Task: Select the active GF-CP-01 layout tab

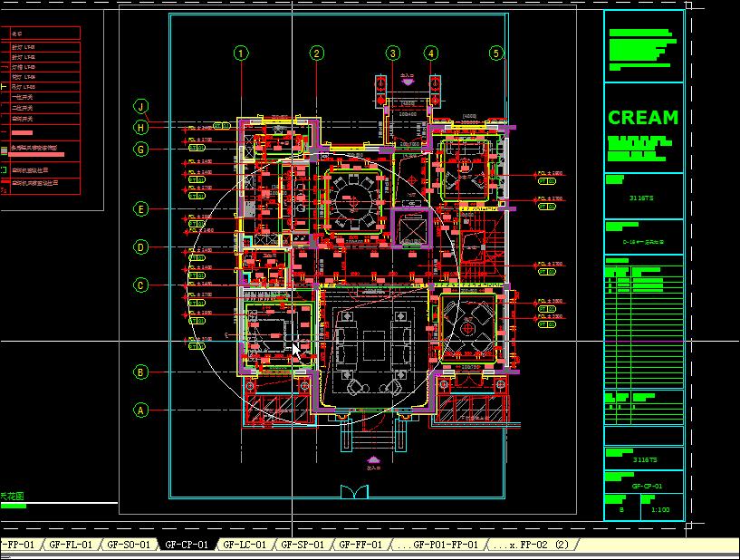Action: [187, 545]
